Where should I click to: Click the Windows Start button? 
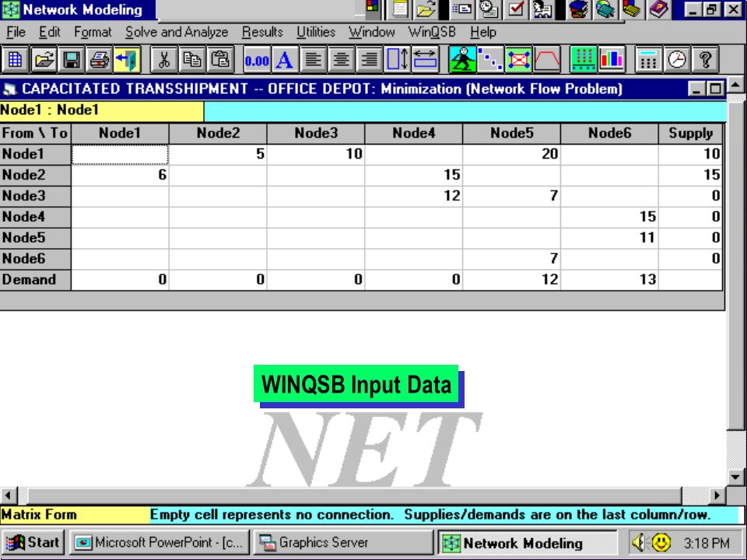coord(33,542)
